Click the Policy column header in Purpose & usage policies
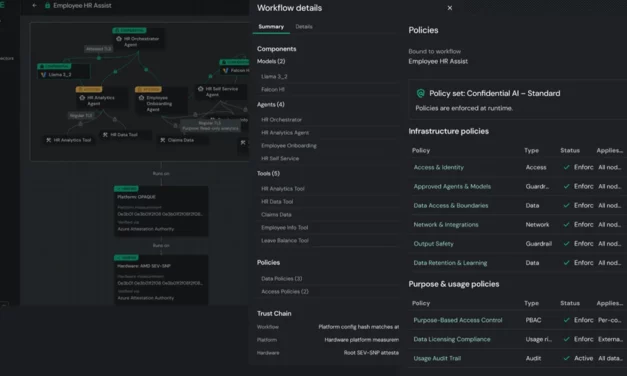The image size is (627, 376). pos(421,303)
